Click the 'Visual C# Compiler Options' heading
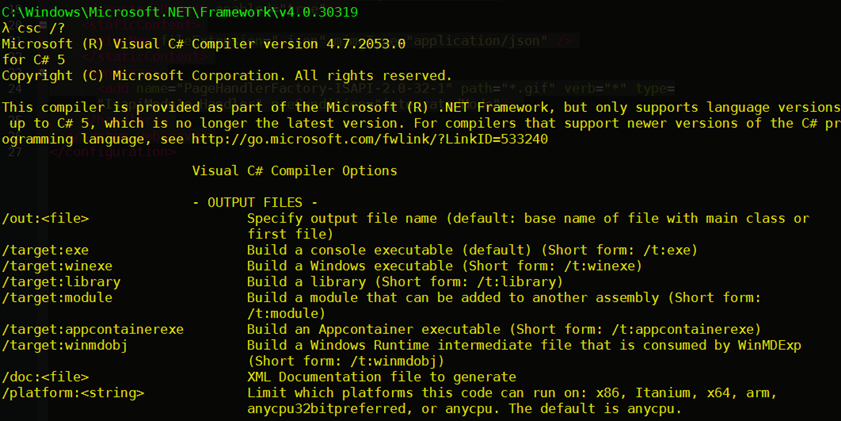 [x=295, y=171]
